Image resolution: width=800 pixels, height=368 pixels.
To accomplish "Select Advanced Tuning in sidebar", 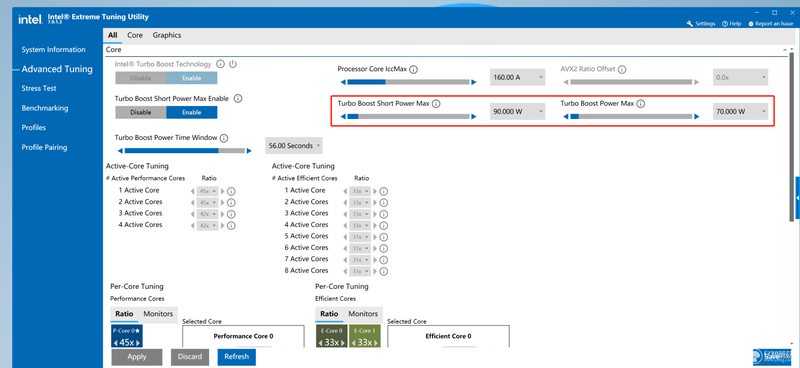I will tap(57, 69).
